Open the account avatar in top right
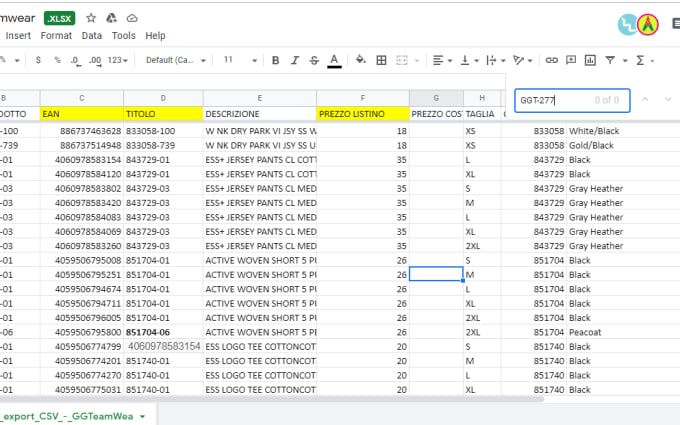680x425 pixels. click(648, 24)
